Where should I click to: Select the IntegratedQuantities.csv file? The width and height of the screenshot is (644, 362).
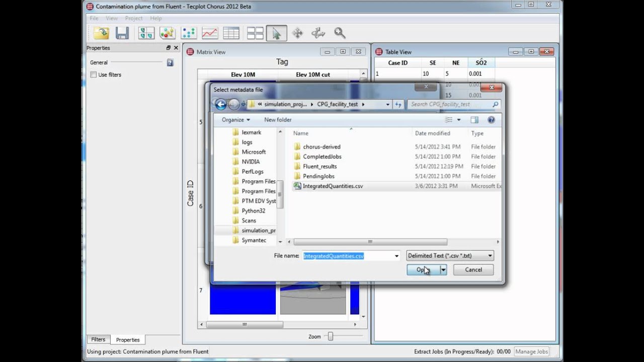[x=333, y=186]
